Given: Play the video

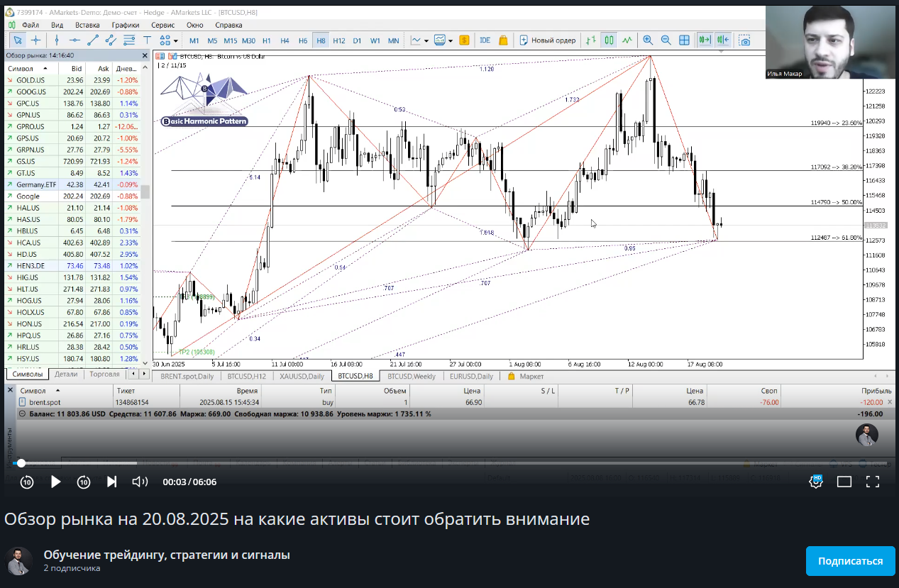Looking at the screenshot, I should tap(55, 482).
